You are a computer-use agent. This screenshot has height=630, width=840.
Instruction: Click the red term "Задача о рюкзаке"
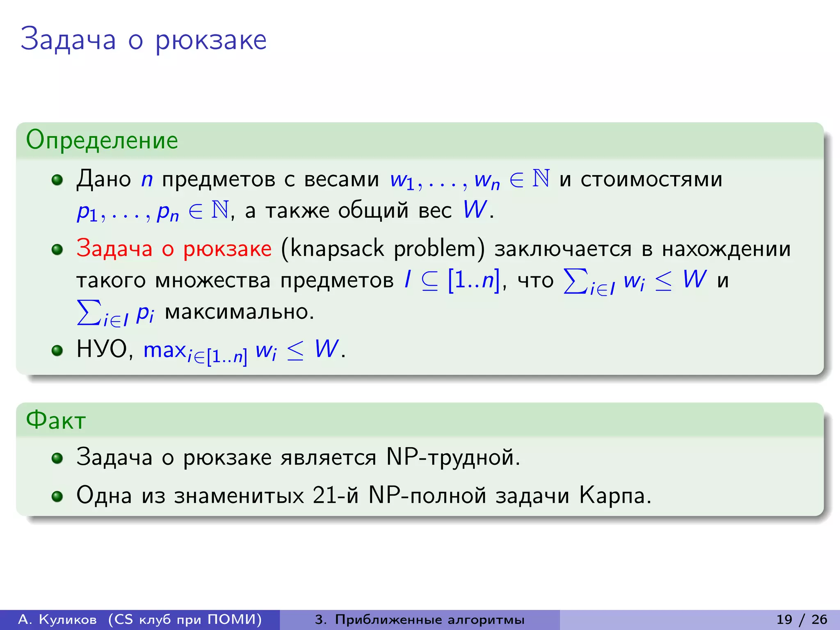click(x=174, y=249)
